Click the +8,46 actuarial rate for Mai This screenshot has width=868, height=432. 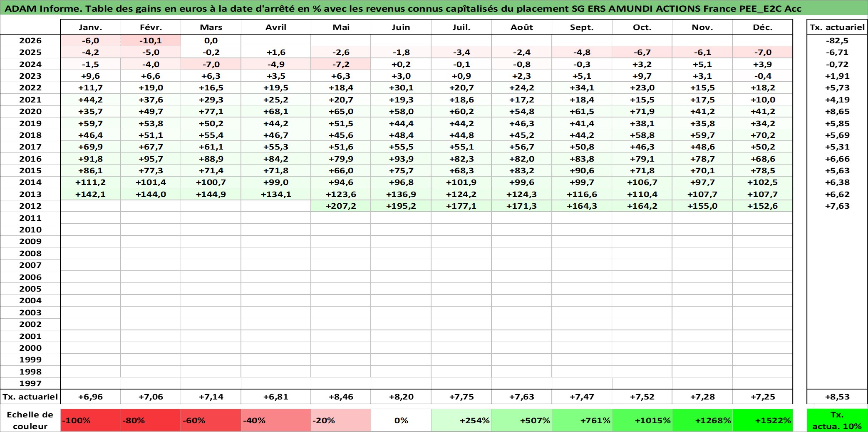pyautogui.click(x=341, y=397)
